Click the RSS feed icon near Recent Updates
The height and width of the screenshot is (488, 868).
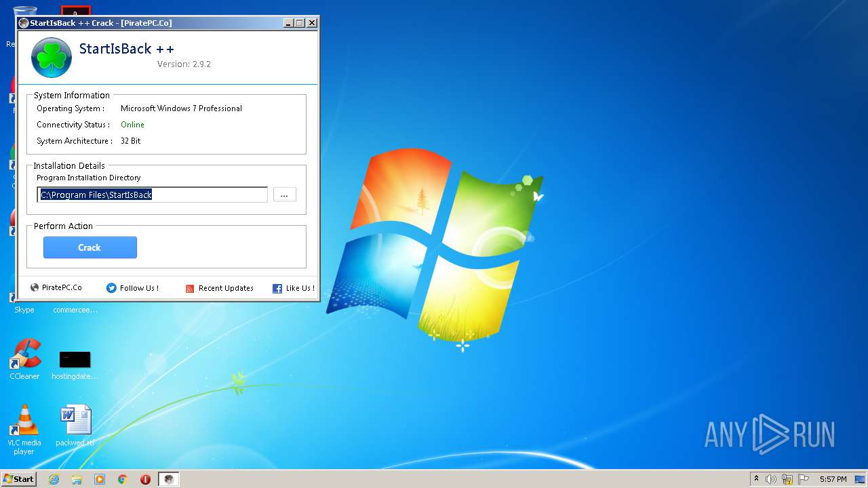190,289
